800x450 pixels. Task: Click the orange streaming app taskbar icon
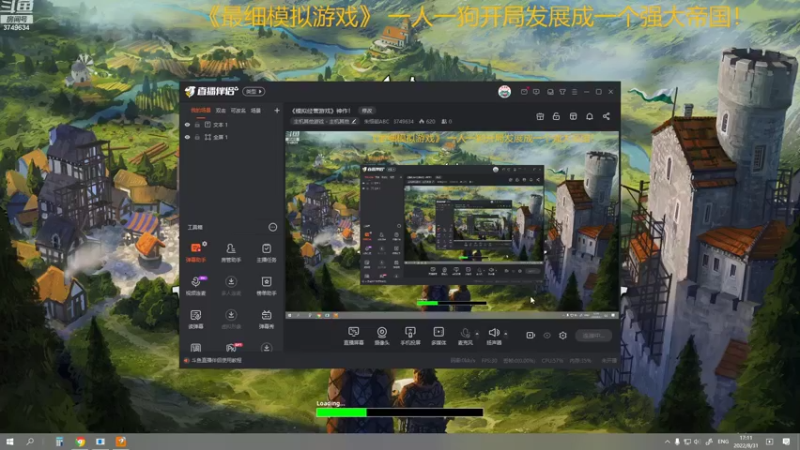[x=120, y=442]
